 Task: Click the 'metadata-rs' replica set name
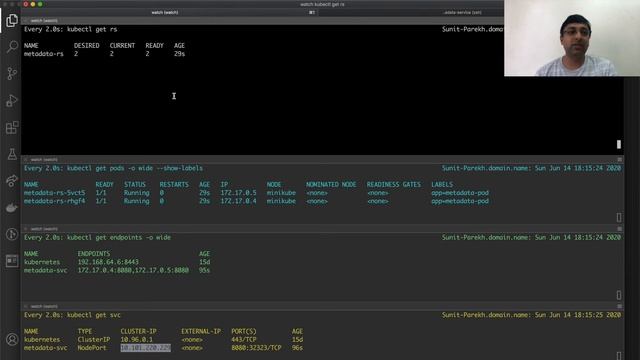[44, 54]
